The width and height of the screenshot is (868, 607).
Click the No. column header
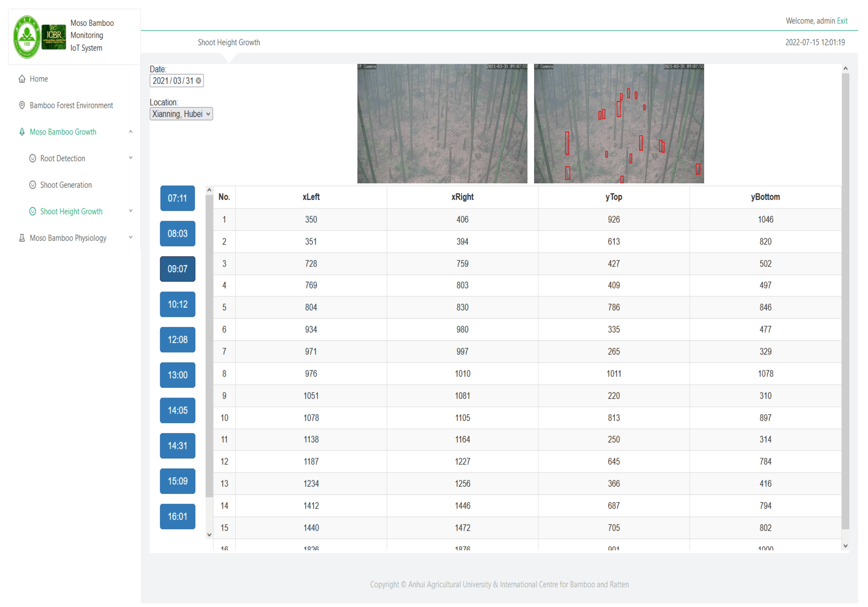[224, 197]
